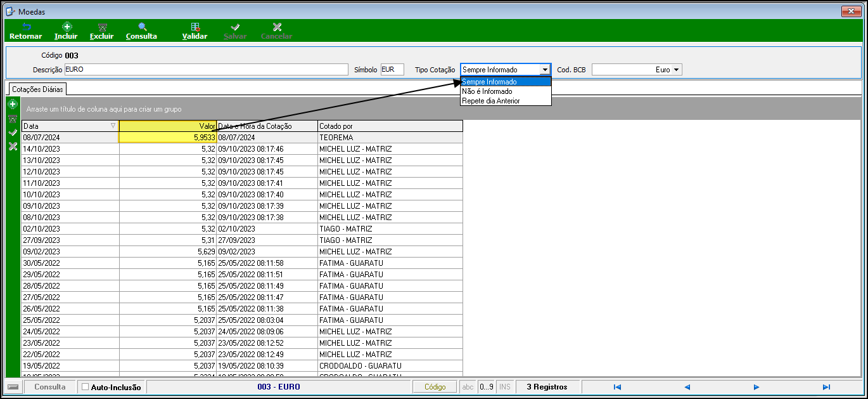This screenshot has width=868, height=399.
Task: Choose Não é Informado option
Action: coord(506,91)
